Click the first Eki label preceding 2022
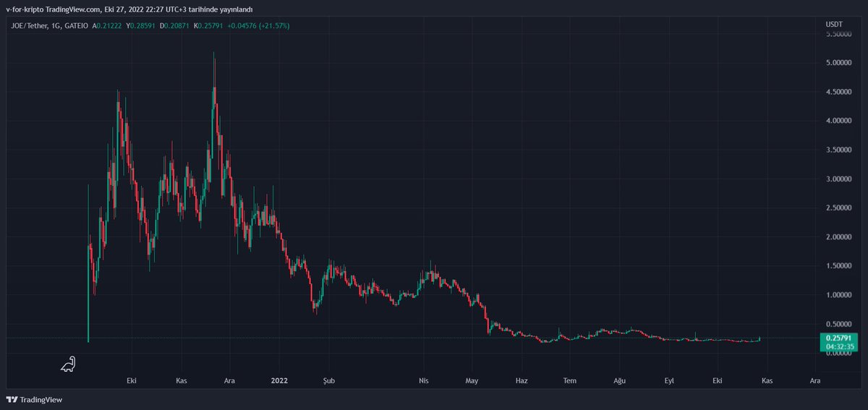 click(x=131, y=380)
